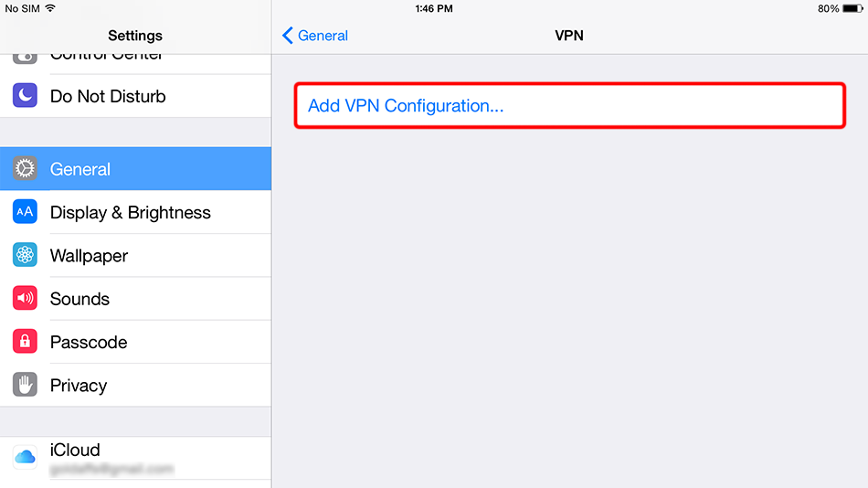Select Display & Brightness in sidebar
Screen dimensions: 868x488
130,212
